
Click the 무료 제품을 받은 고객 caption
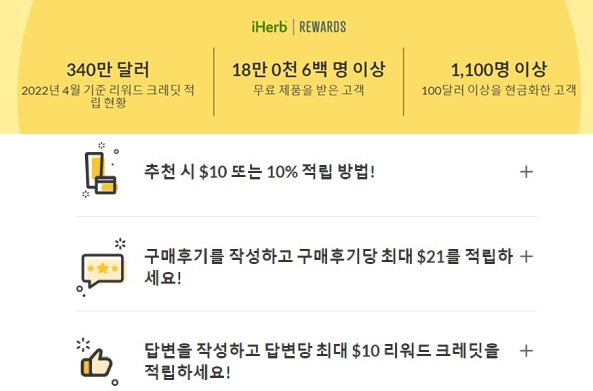coord(309,90)
